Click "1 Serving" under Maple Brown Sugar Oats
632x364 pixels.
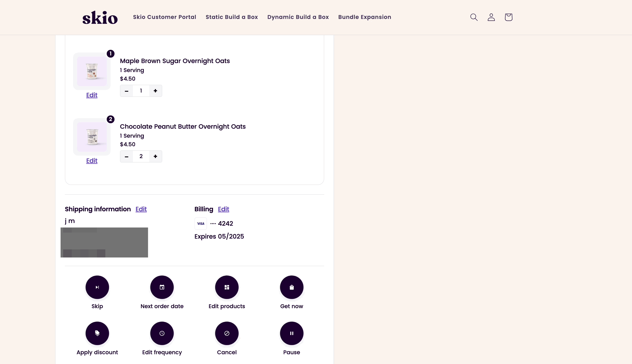coord(132,70)
